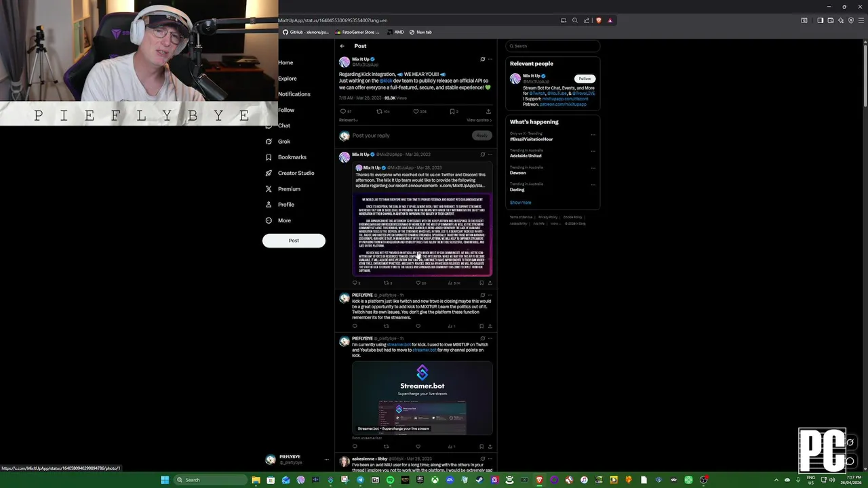Open Windows Start menu
868x488 pixels.
[x=164, y=480]
